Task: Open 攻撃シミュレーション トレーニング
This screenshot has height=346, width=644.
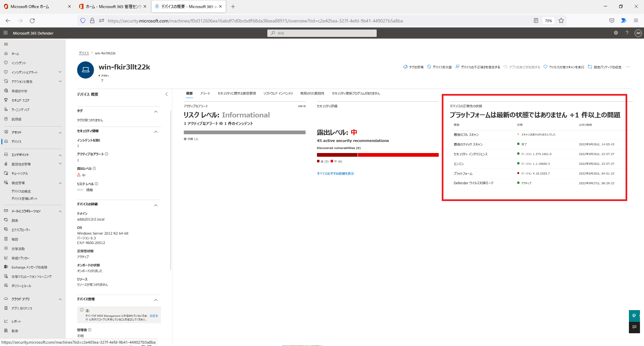Action: pos(32,277)
